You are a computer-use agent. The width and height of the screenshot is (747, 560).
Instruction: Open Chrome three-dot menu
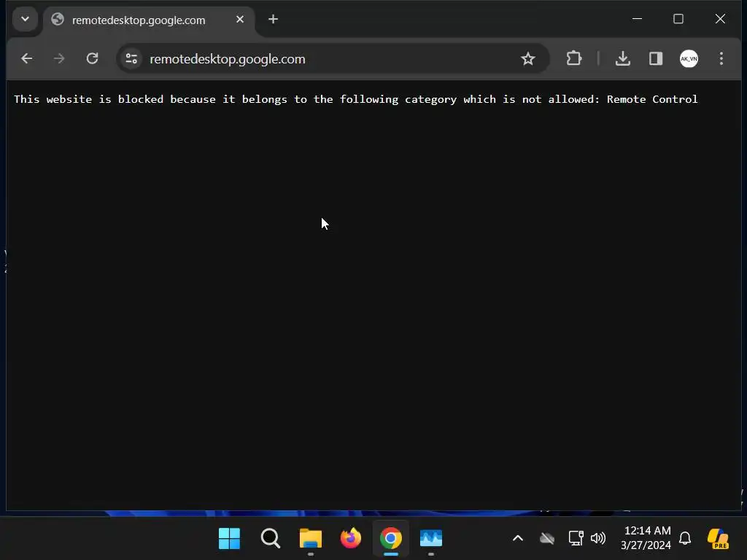[x=721, y=58]
